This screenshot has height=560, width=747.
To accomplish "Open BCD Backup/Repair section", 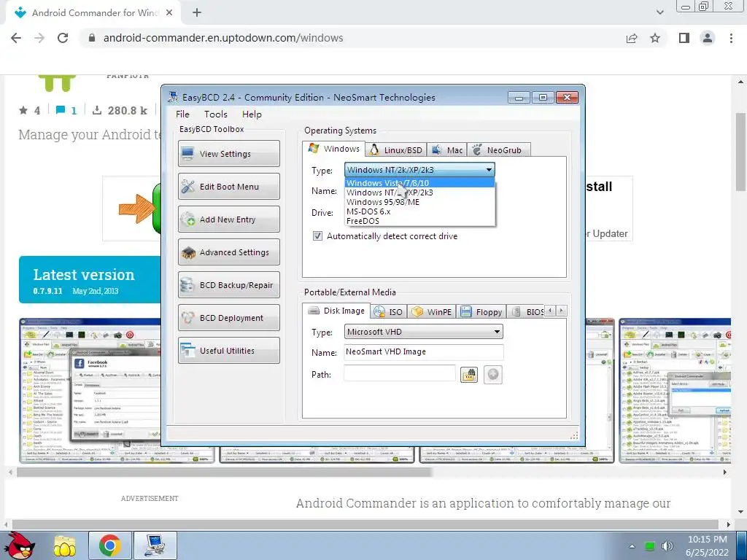I will 228,285.
